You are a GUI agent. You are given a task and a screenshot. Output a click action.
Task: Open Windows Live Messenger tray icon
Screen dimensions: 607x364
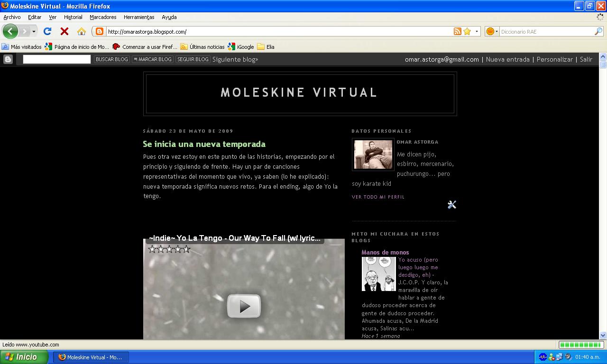click(552, 357)
